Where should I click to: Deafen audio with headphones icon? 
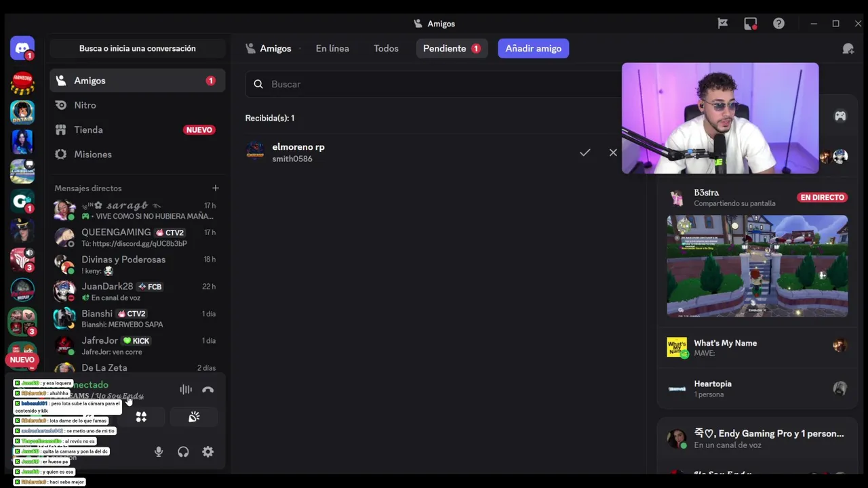click(x=183, y=451)
